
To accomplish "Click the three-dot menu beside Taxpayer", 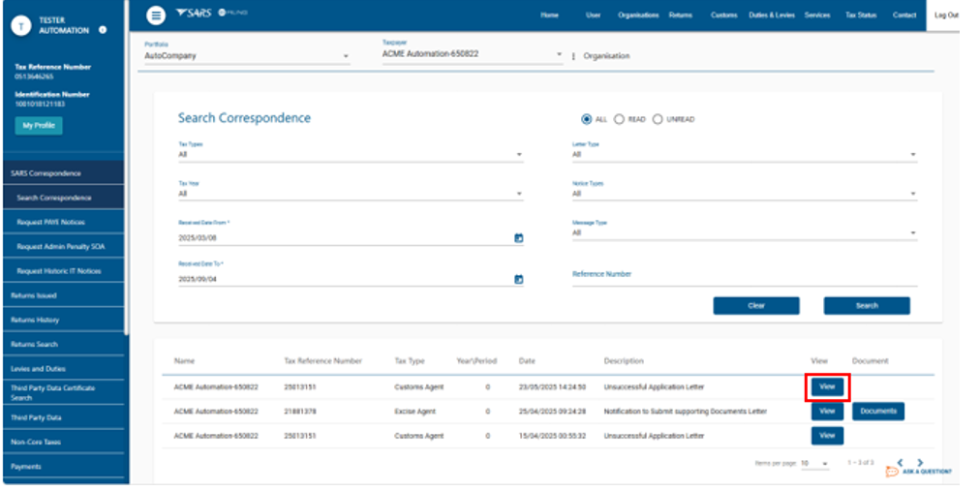I will 573,56.
